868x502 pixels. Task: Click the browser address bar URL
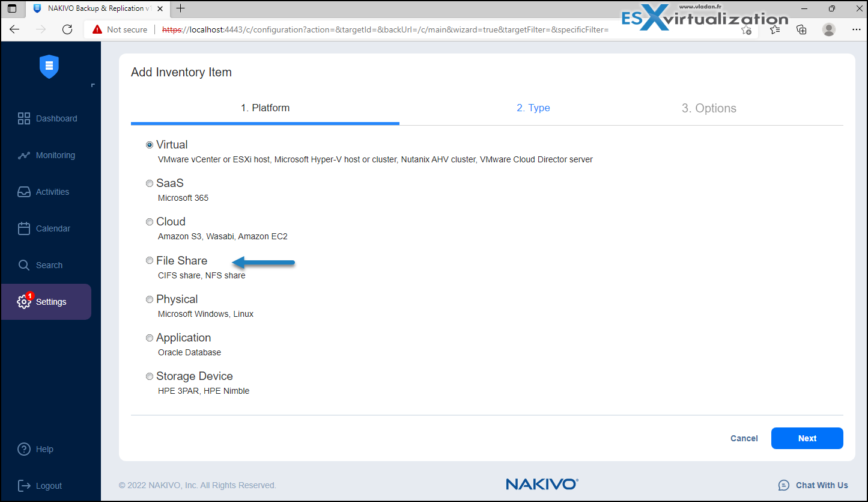tap(385, 29)
